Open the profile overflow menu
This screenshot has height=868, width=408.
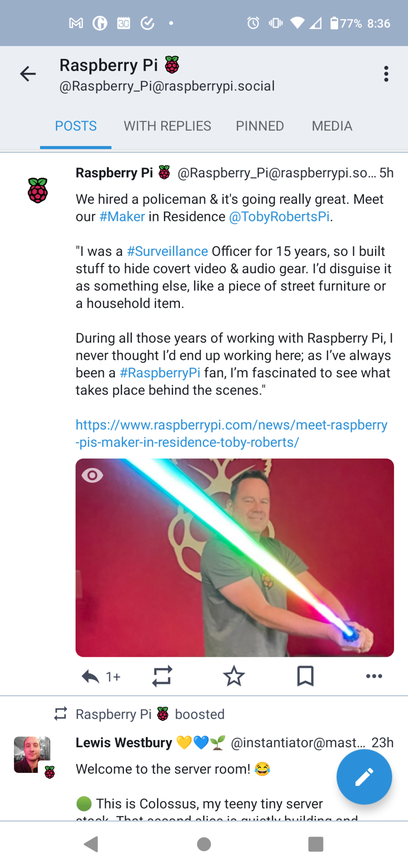tap(386, 74)
